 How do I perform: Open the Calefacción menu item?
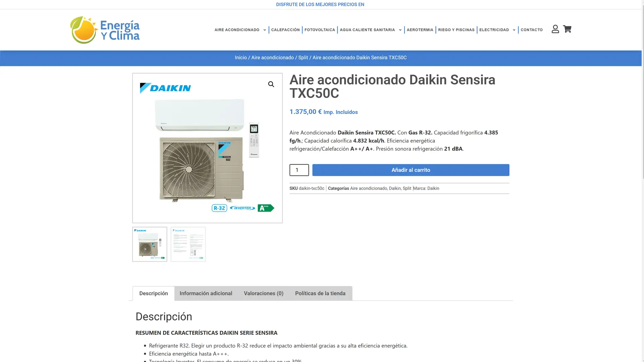tap(285, 30)
